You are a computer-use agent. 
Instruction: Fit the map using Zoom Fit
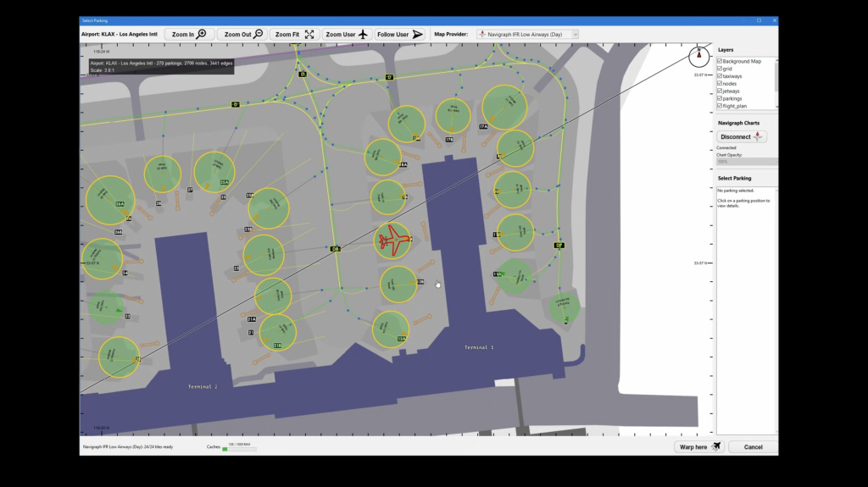[293, 35]
